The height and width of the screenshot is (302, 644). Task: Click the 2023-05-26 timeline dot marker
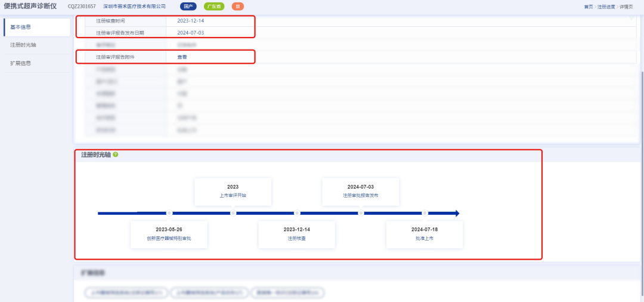[x=169, y=213]
